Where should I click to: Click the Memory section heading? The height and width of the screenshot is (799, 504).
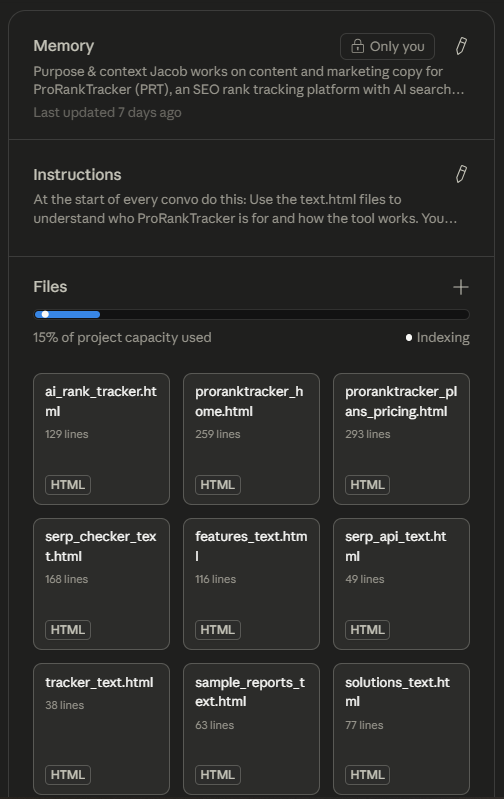pyautogui.click(x=64, y=46)
